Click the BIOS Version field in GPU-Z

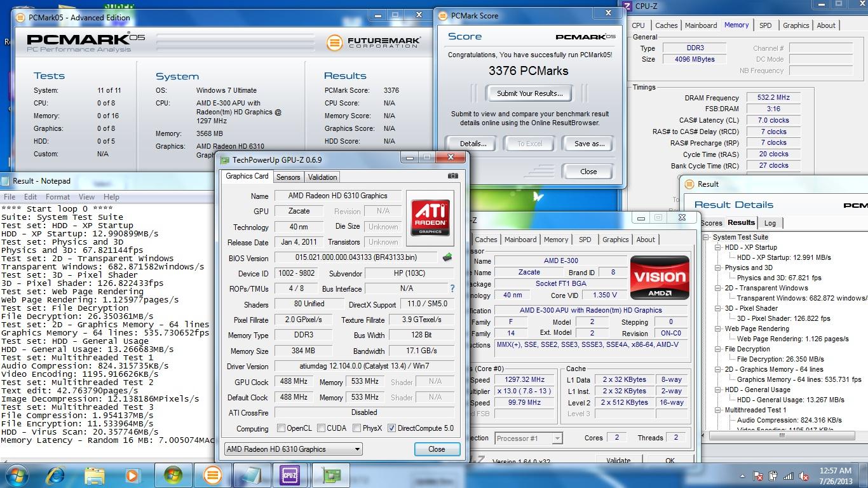[356, 258]
